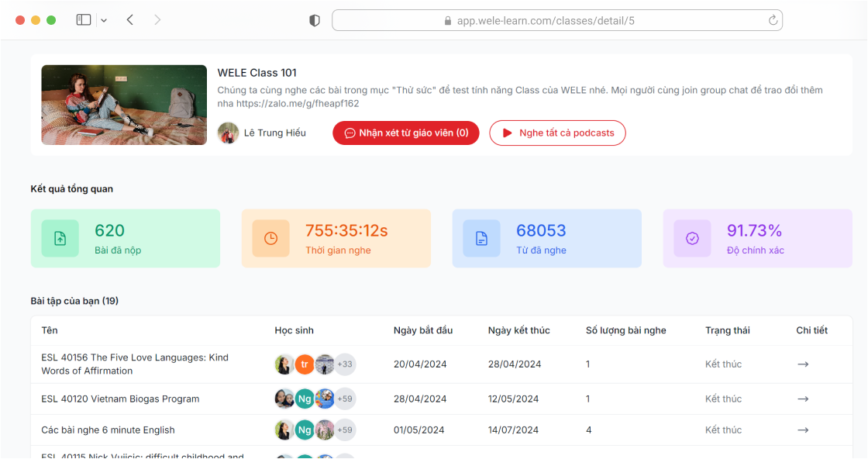Open Nhận xét từ giáo viên (0) button
The width and height of the screenshot is (868, 459).
[x=406, y=133]
